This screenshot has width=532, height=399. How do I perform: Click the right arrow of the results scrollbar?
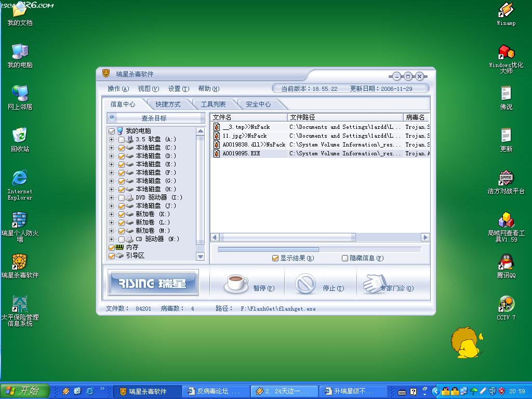(425, 237)
